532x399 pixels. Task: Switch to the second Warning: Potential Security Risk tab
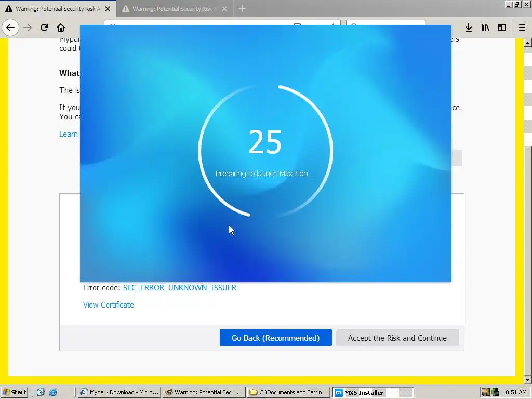175,9
